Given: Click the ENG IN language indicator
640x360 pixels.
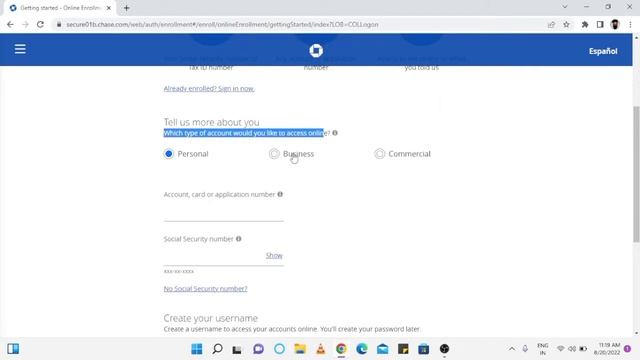Looking at the screenshot, I should point(542,349).
